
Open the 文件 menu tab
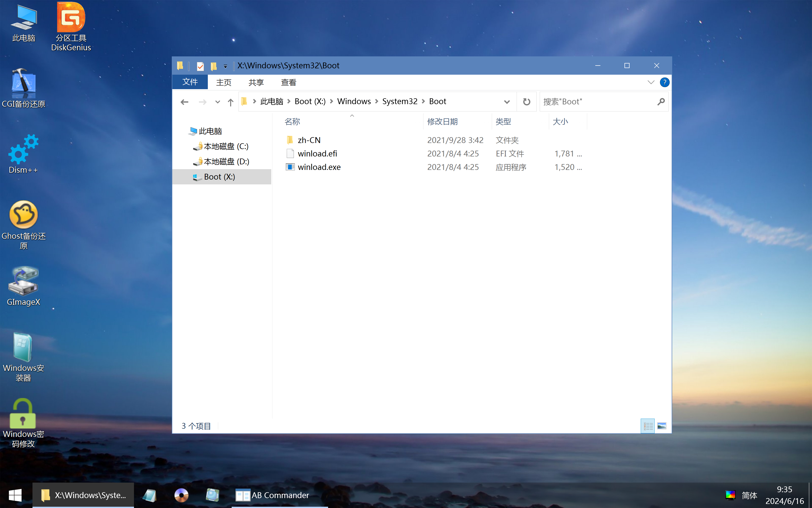[190, 82]
